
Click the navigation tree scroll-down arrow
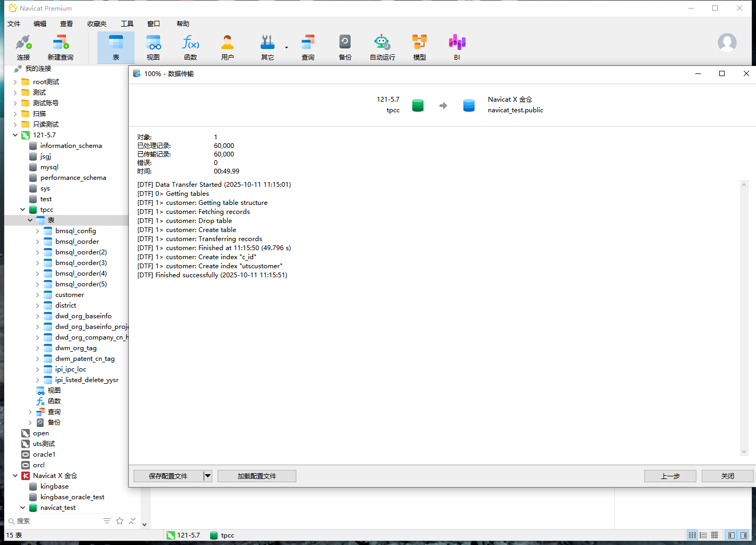144,524
